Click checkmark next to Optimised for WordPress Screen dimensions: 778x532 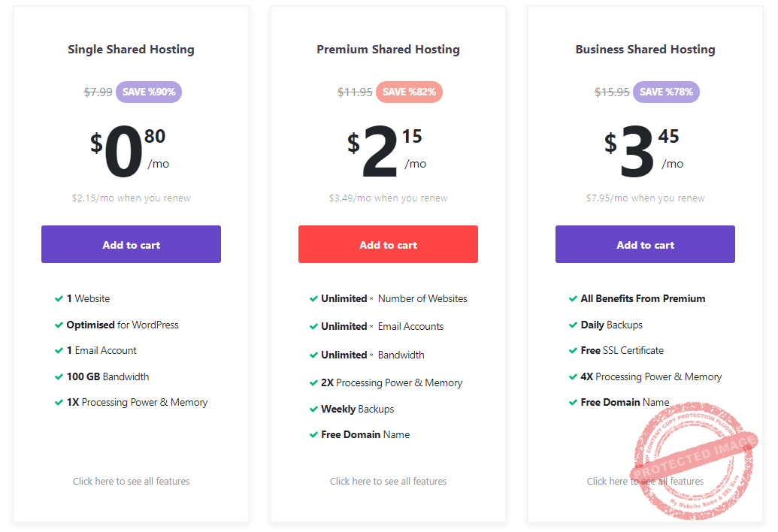(x=59, y=325)
